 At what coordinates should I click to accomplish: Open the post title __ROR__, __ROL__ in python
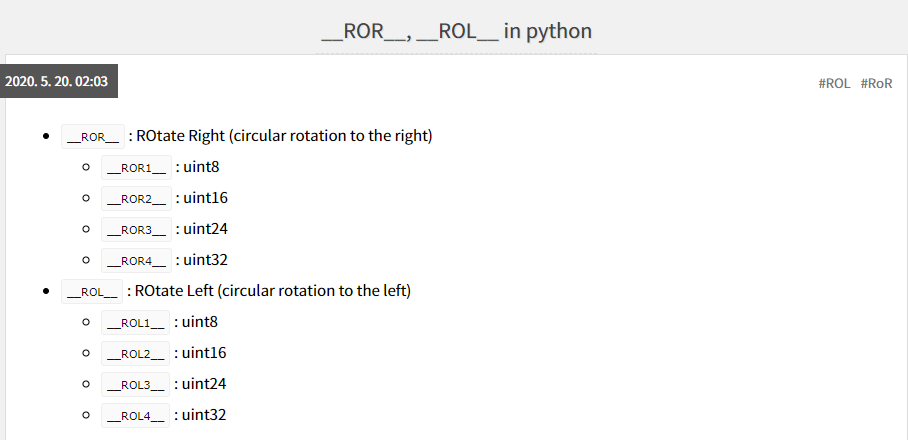tap(456, 31)
